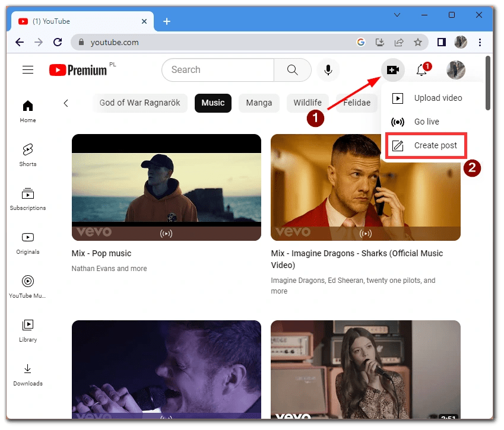Close the YouTube browser tab
The height and width of the screenshot is (430, 504).
click(x=144, y=21)
